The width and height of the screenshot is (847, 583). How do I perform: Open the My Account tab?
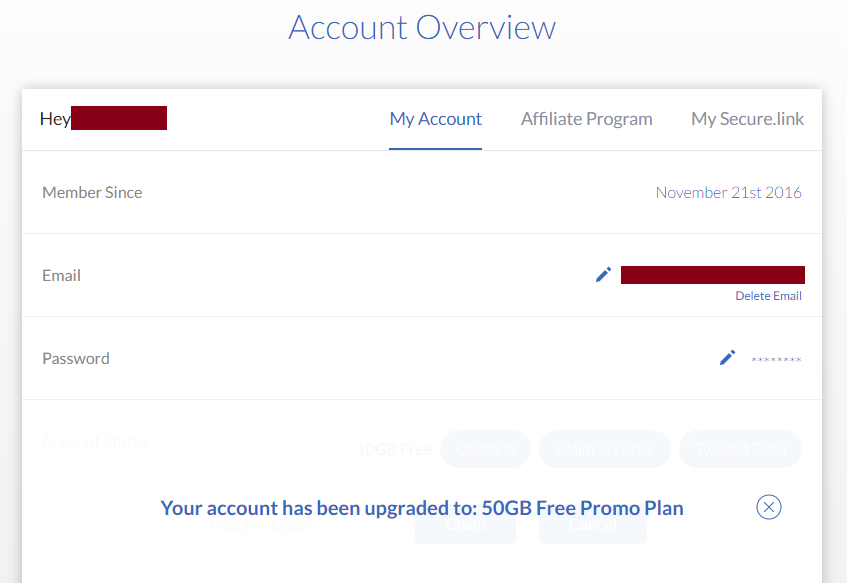pyautogui.click(x=435, y=119)
